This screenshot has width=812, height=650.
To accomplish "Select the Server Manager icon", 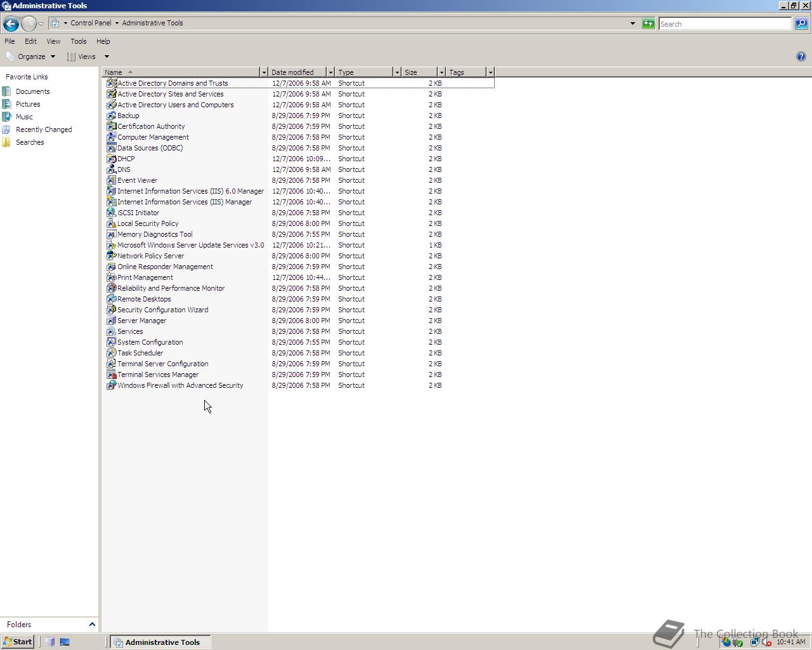I will [111, 321].
